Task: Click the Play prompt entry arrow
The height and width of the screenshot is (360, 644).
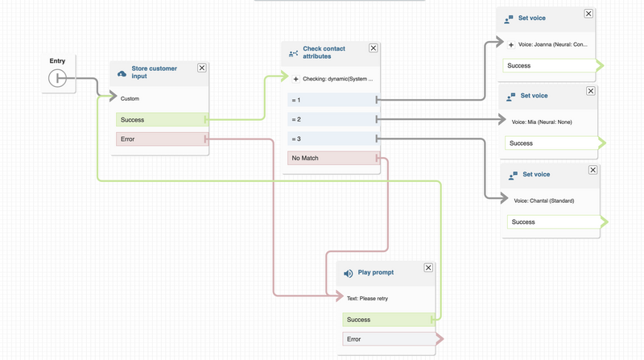Action: click(340, 296)
